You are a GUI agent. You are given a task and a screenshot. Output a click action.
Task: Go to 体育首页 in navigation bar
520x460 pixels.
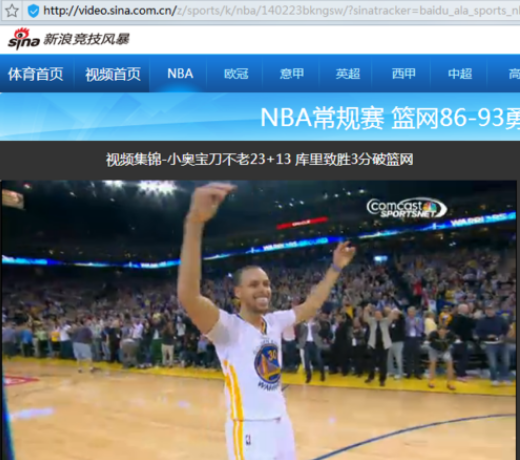[x=36, y=74]
